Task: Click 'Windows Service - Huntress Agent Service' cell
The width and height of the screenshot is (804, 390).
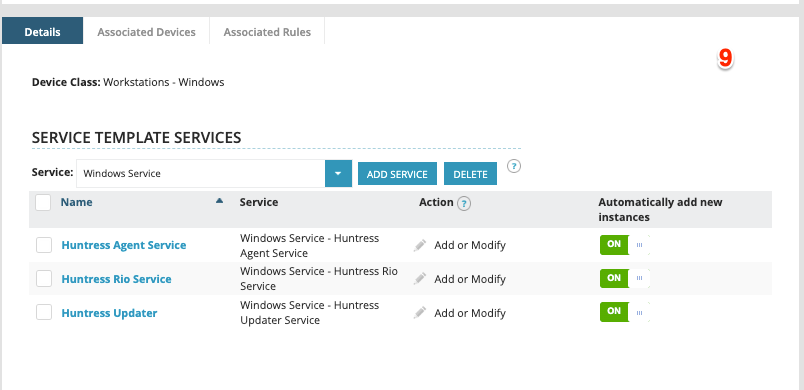Action: pos(310,245)
